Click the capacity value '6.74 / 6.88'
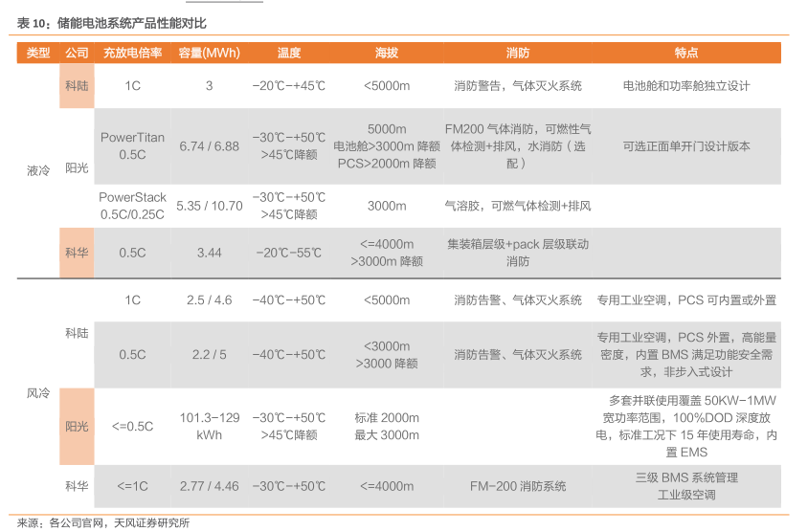Image resolution: width=808 pixels, height=532 pixels. [210, 146]
